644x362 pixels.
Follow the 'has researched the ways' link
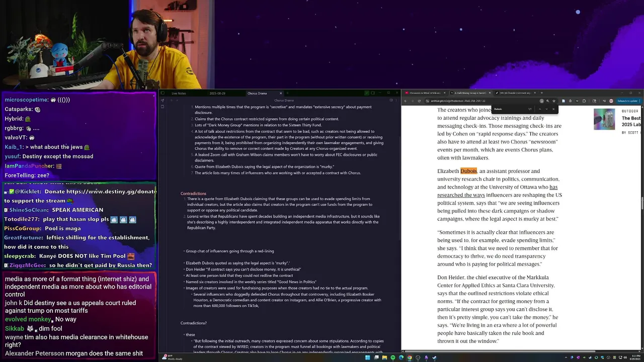coord(497,191)
